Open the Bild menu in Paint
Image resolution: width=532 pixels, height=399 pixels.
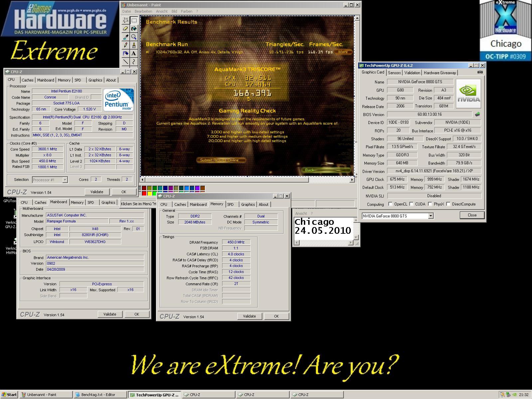coord(174,11)
